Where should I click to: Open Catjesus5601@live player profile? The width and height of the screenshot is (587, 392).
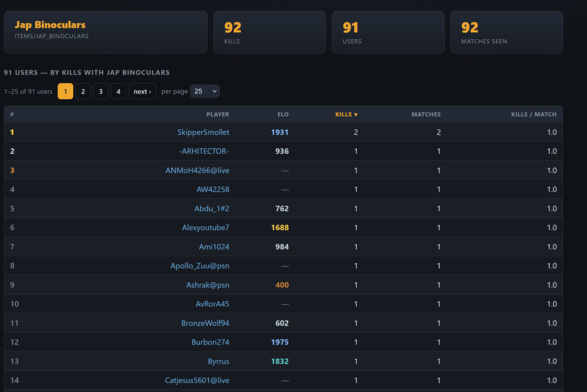197,380
